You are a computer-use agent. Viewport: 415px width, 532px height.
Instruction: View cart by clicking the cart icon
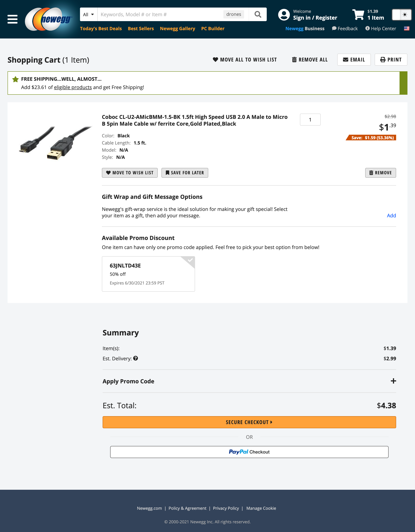click(358, 15)
